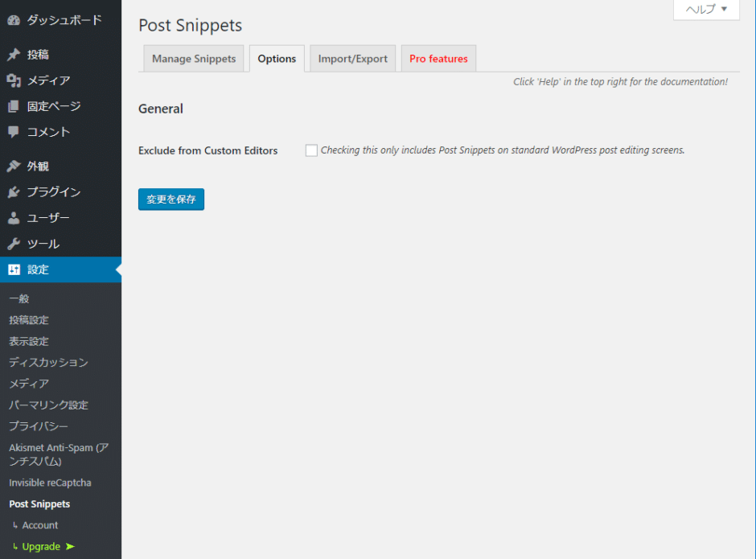756x559 pixels.
Task: Click the Appearance paintbrush icon
Action: [14, 166]
